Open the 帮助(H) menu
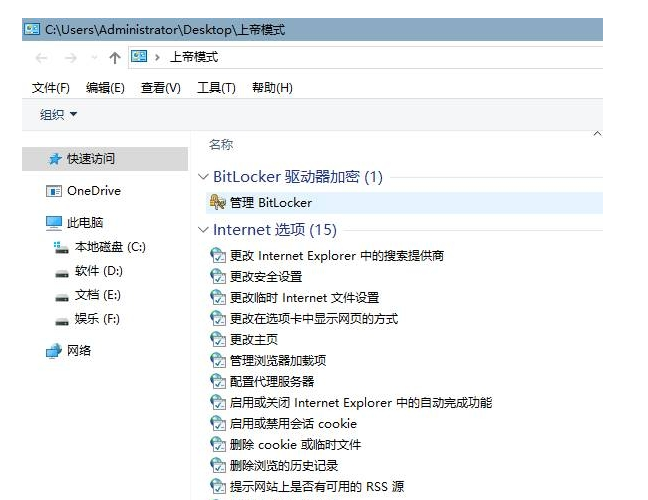648x500 pixels. click(272, 88)
